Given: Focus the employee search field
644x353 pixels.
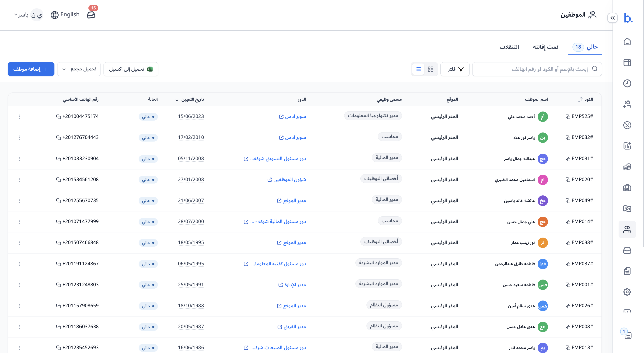Looking at the screenshot, I should pos(537,69).
